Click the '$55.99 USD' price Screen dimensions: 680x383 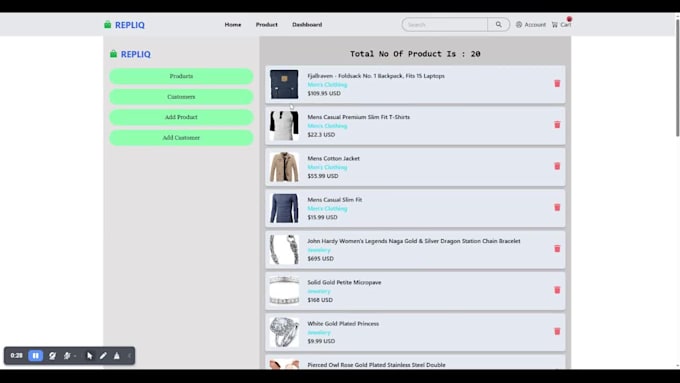pyautogui.click(x=323, y=176)
